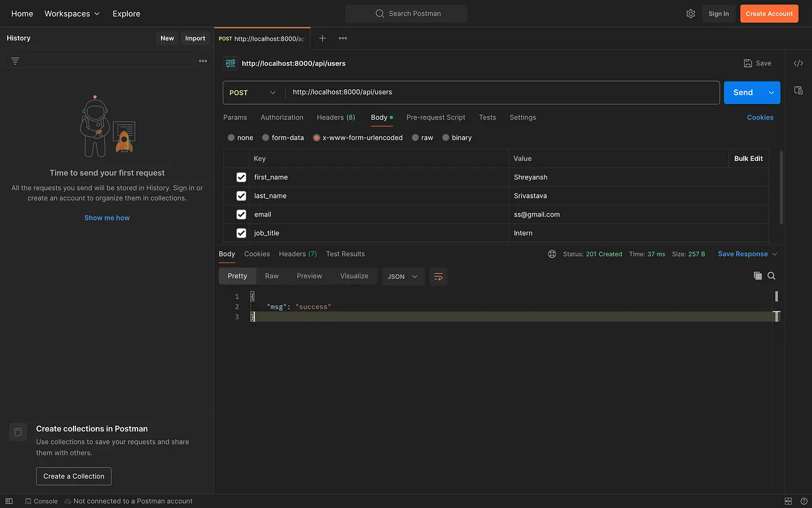Disable the email key-value row
Screen dimensions: 812x508
tap(241, 214)
